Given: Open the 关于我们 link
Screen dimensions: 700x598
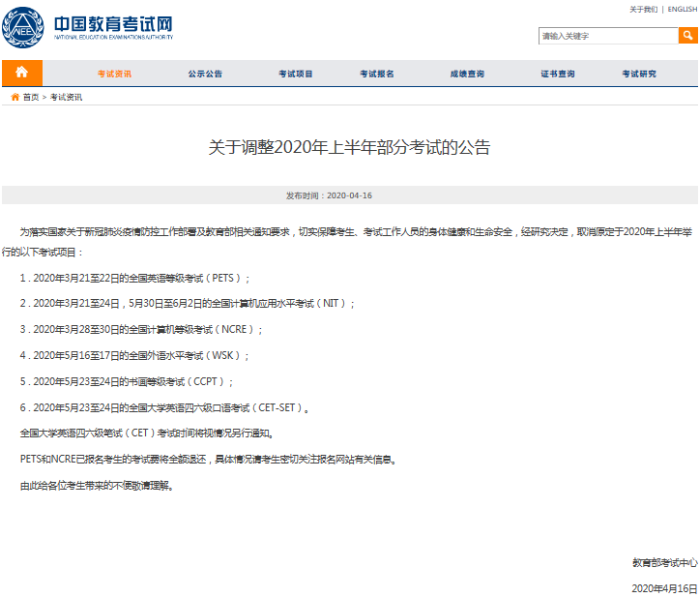Looking at the screenshot, I should 642,9.
